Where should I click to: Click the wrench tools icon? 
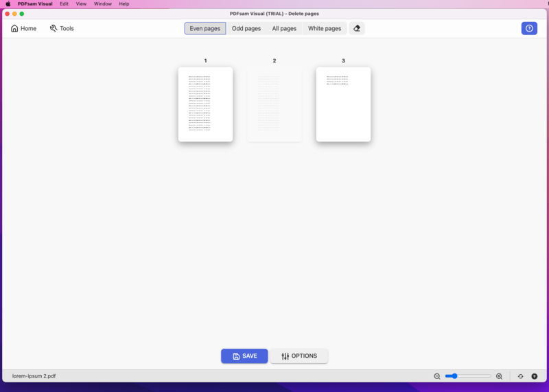(x=54, y=28)
